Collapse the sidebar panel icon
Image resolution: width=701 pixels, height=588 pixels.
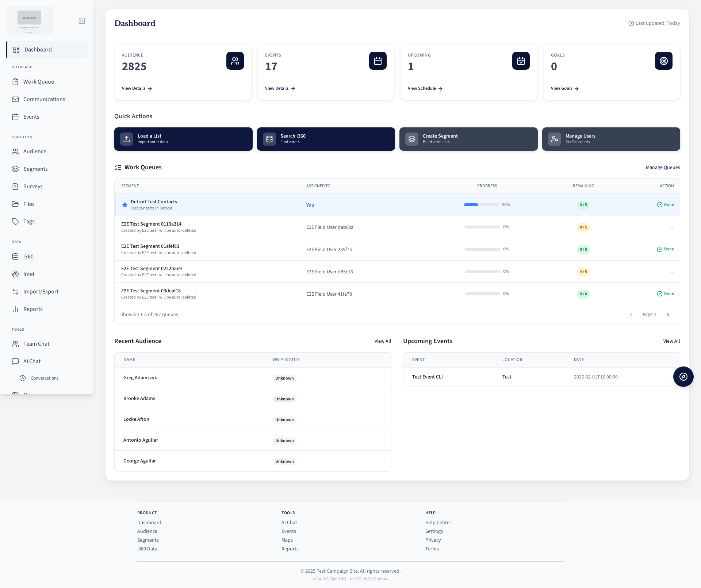(82, 21)
